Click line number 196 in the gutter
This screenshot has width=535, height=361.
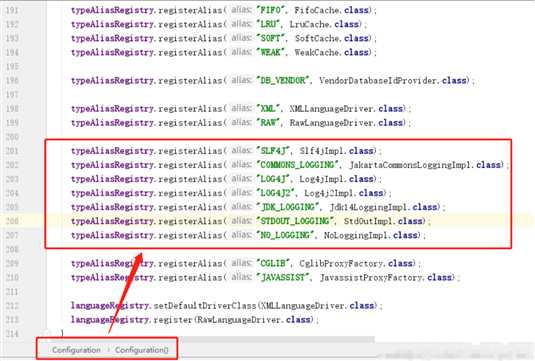[12, 81]
